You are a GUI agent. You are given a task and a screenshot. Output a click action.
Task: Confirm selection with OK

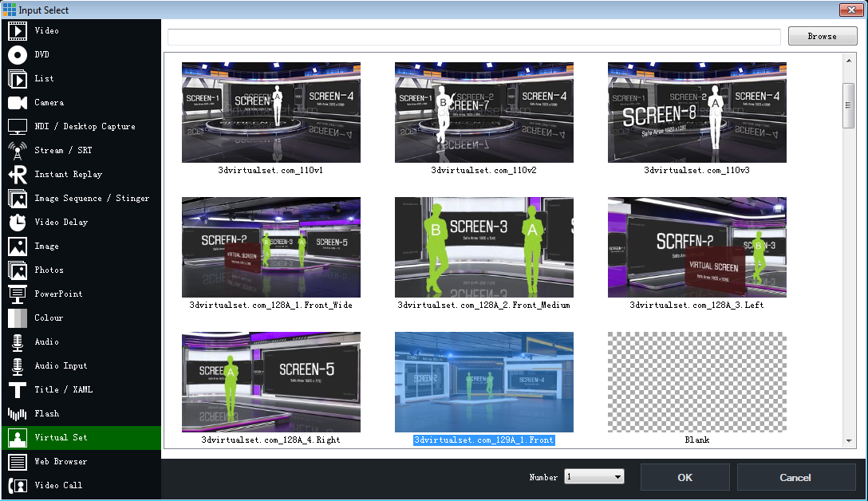[685, 476]
